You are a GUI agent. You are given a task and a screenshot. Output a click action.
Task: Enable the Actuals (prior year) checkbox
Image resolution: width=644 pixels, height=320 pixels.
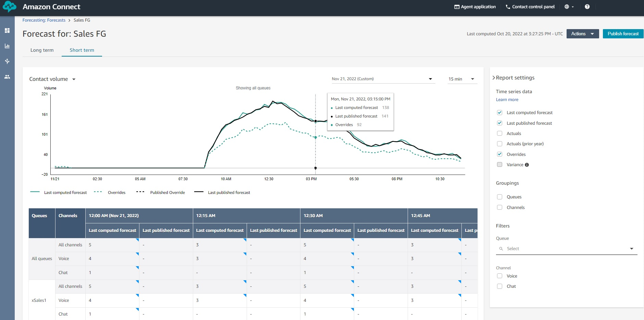click(499, 144)
